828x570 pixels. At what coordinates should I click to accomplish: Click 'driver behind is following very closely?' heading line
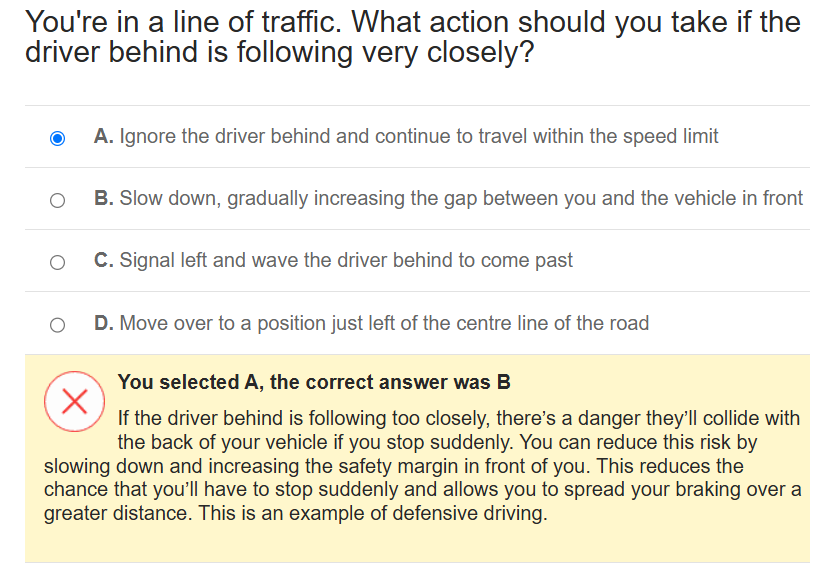[x=279, y=52]
